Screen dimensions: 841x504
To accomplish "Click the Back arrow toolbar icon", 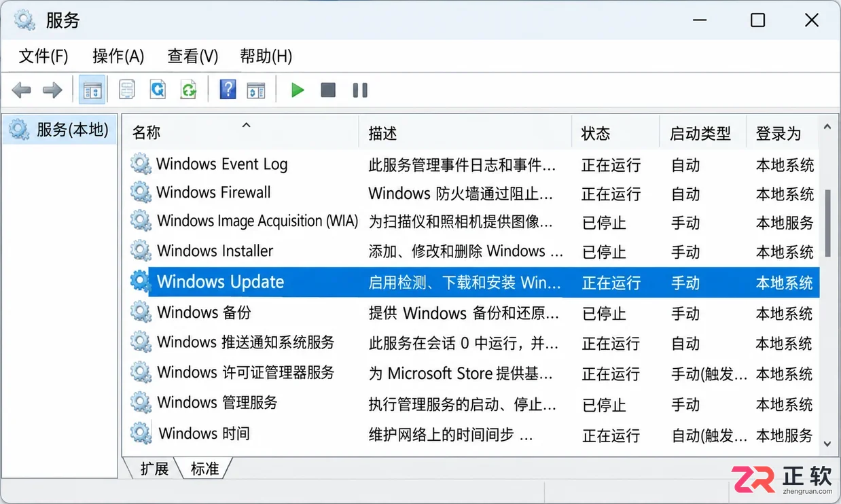I will click(x=22, y=90).
